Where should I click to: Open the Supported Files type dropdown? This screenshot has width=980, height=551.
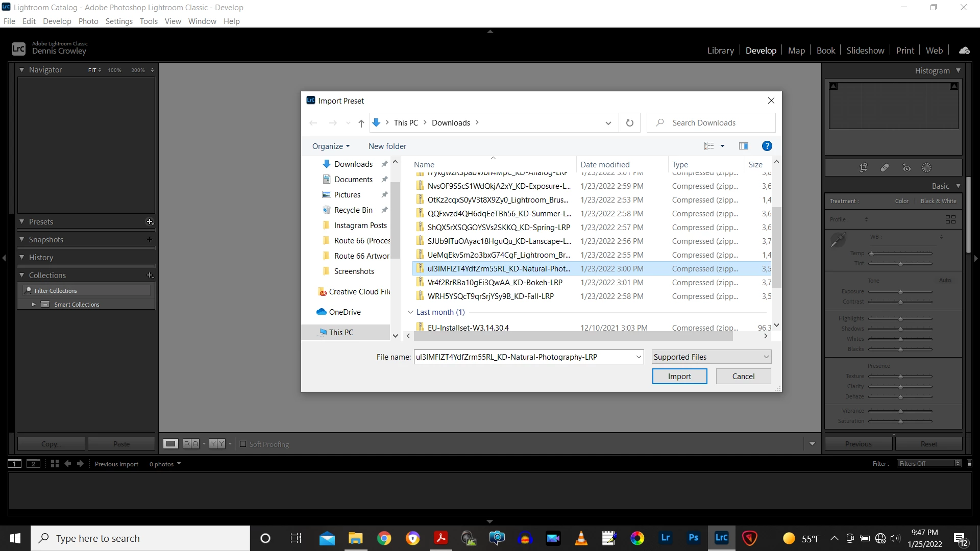[712, 357]
